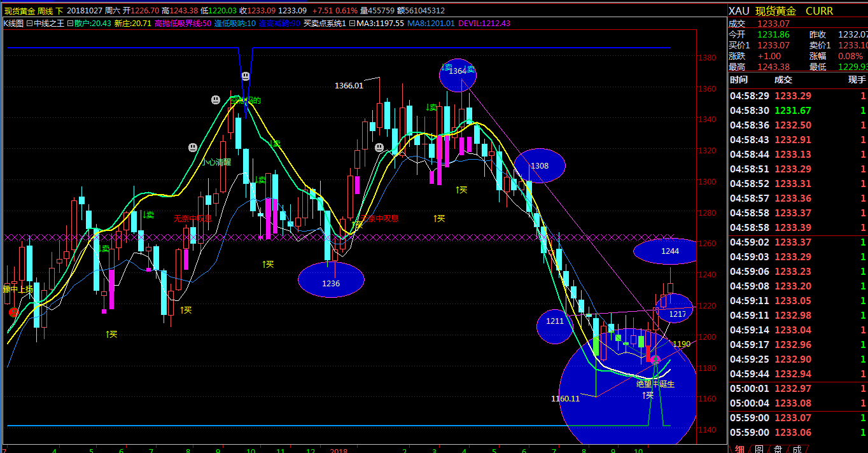Collapse the 中线之王 indicator box
The height and width of the screenshot is (453, 868).
click(29, 24)
